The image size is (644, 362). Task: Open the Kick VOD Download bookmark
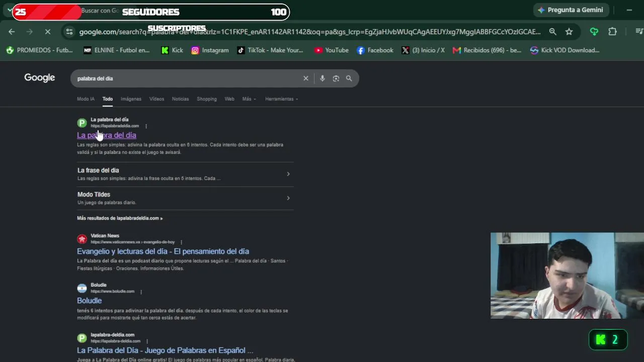[565, 50]
